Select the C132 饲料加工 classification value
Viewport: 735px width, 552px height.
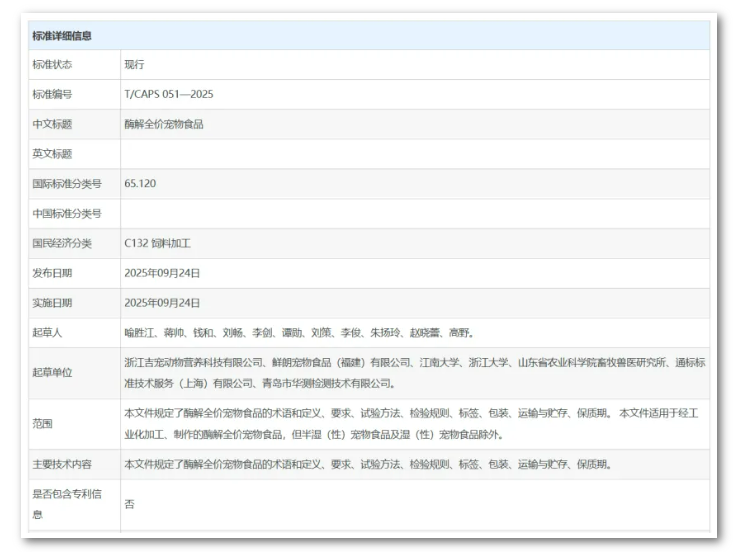[157, 243]
